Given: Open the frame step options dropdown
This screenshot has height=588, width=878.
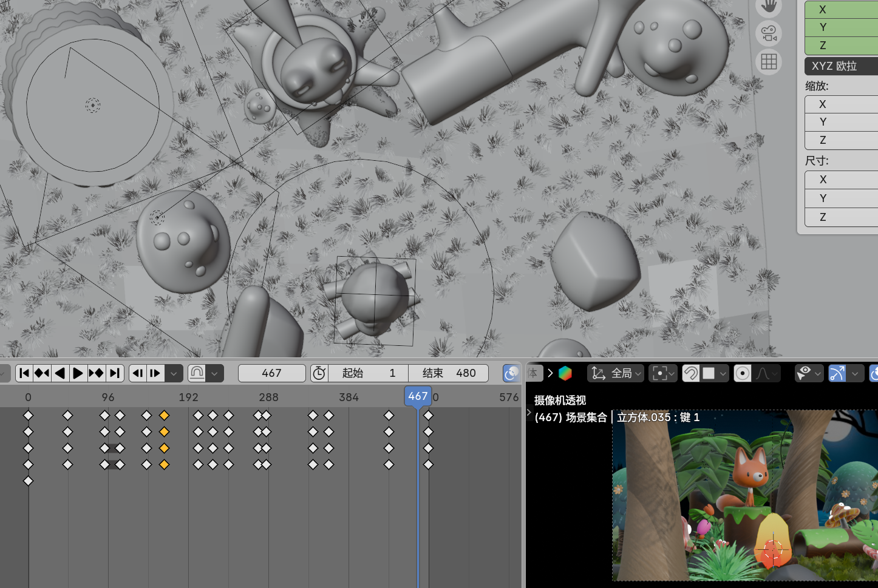Looking at the screenshot, I should tap(174, 373).
